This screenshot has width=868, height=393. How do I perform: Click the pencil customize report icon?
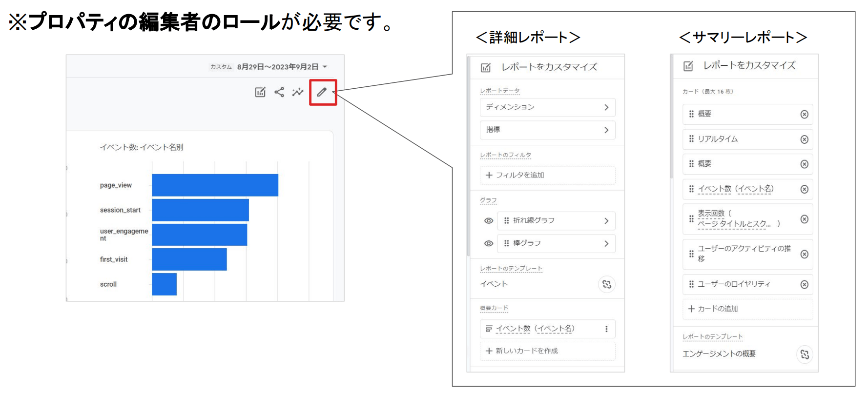coord(322,92)
